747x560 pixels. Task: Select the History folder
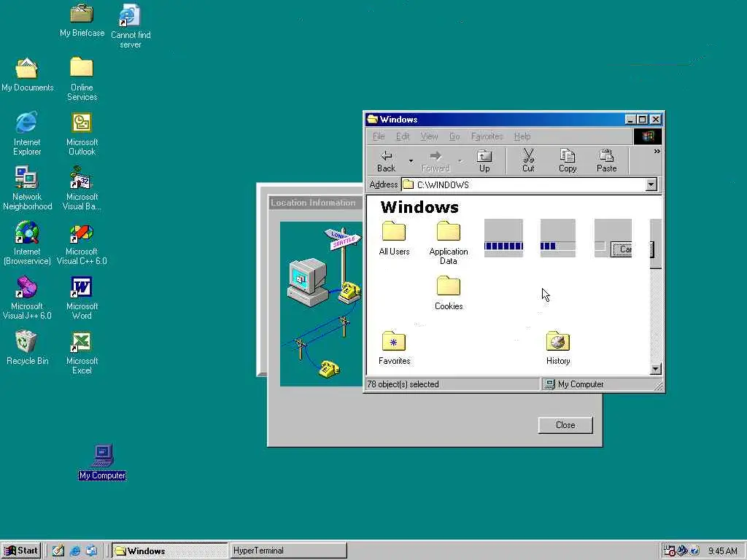pyautogui.click(x=558, y=348)
